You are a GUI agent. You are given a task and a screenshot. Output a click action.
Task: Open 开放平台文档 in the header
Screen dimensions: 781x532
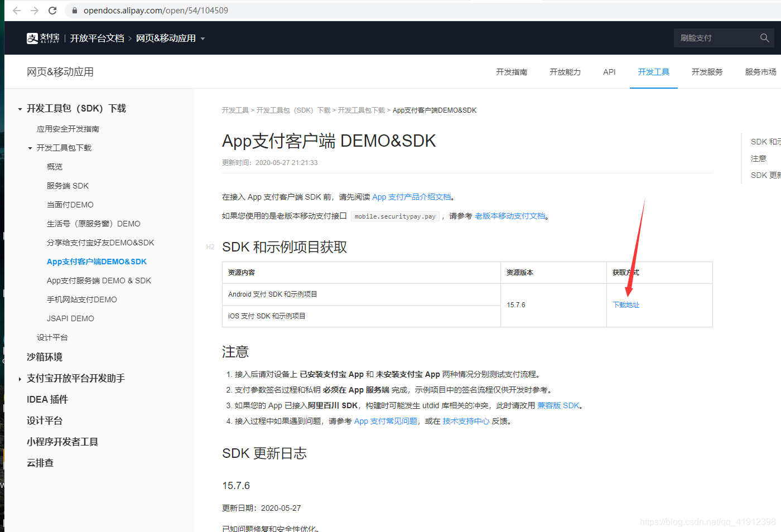(x=97, y=38)
